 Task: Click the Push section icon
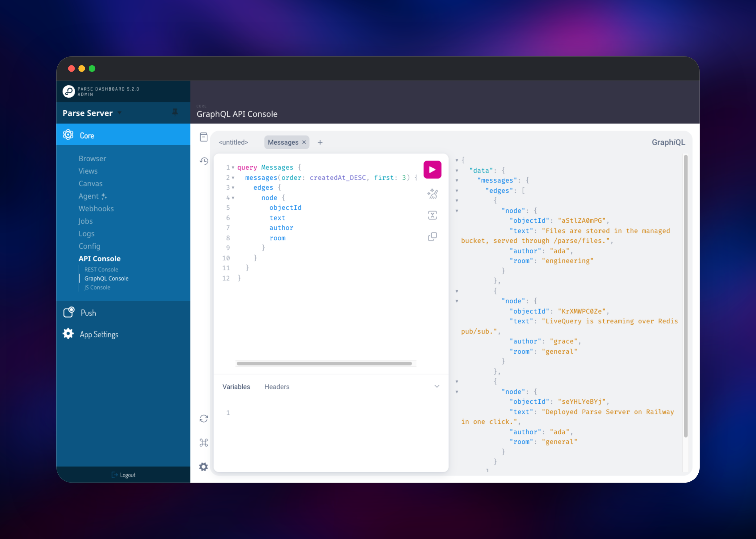click(x=69, y=312)
